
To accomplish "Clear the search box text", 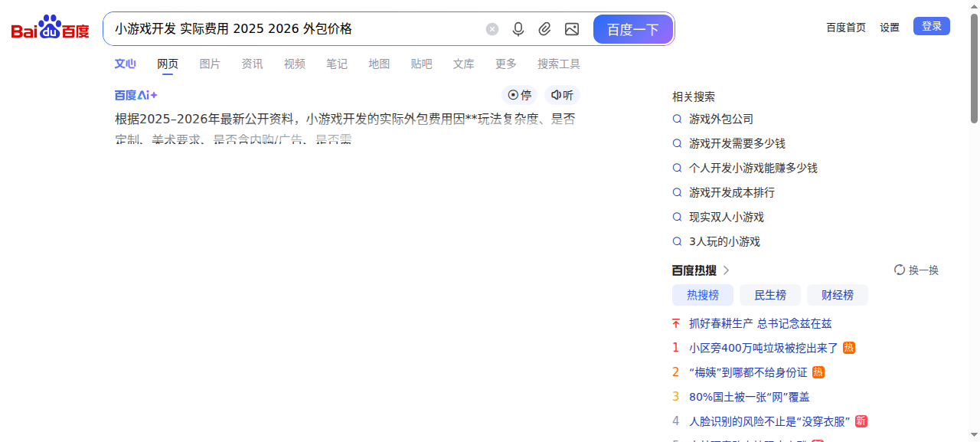I will tap(492, 29).
